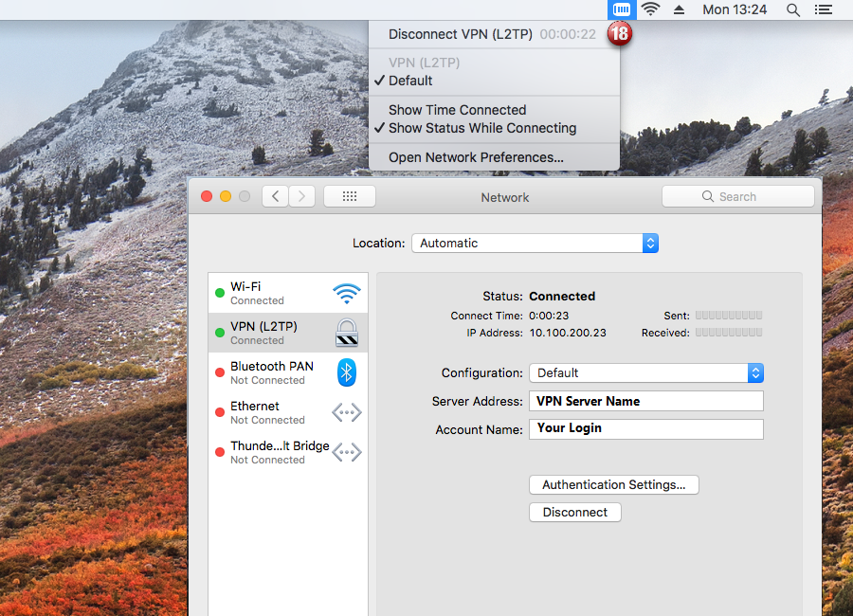Image resolution: width=853 pixels, height=616 pixels.
Task: Click the Ethernet arrows icon in sidebar
Action: [x=347, y=412]
